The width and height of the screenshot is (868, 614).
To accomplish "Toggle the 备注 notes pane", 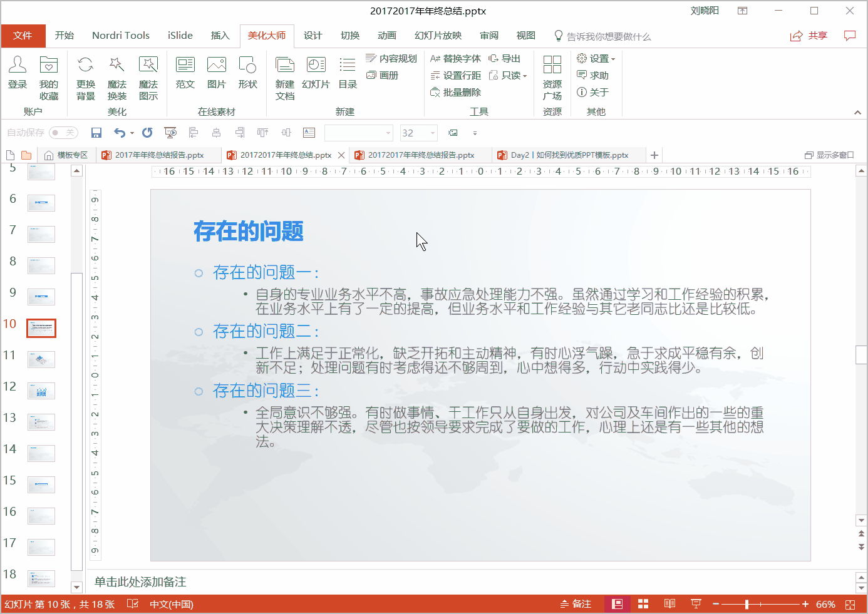I will [575, 603].
